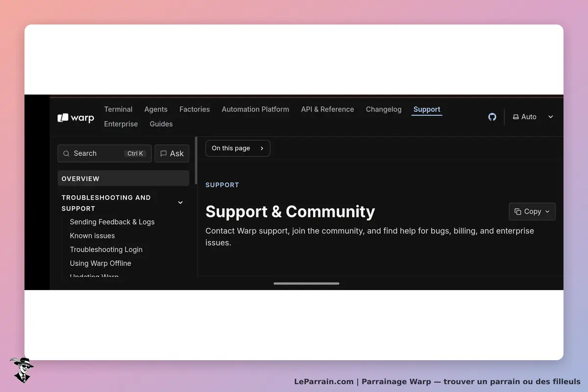Select the Overview sidebar item
The height and width of the screenshot is (392, 588).
(x=123, y=178)
